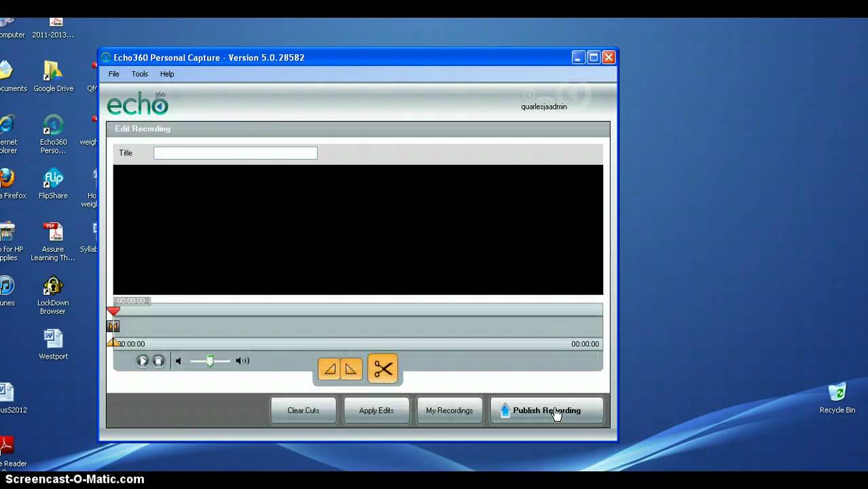868x489 pixels.
Task: Open the Tools menu
Action: click(140, 74)
